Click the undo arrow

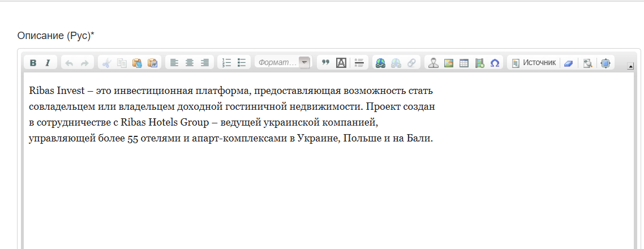point(70,63)
